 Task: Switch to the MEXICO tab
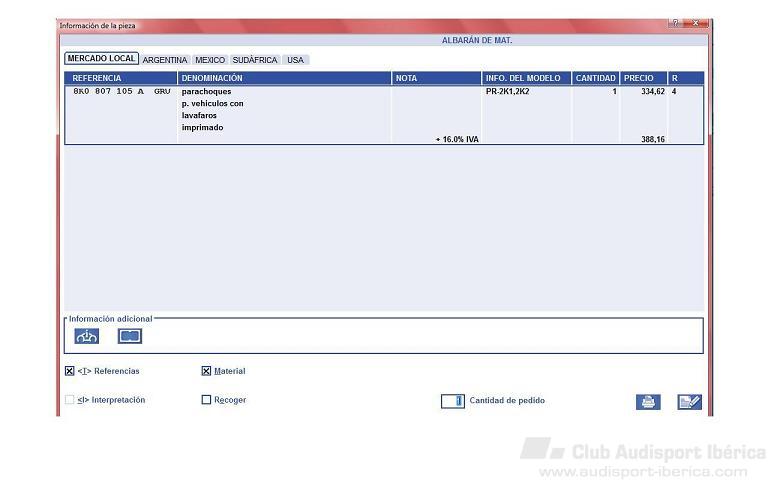[210, 60]
